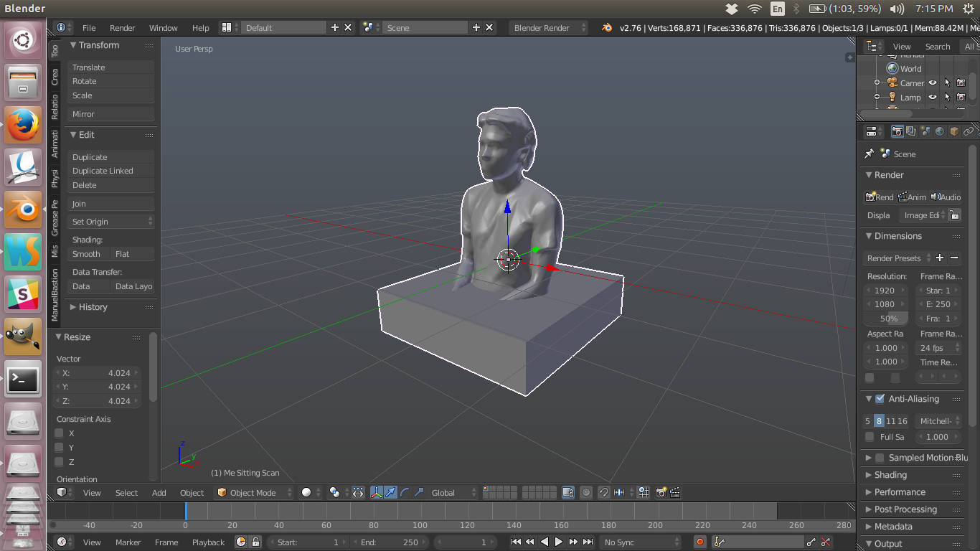Click the Mirror button
Viewport: 980px width, 551px height.
point(111,113)
